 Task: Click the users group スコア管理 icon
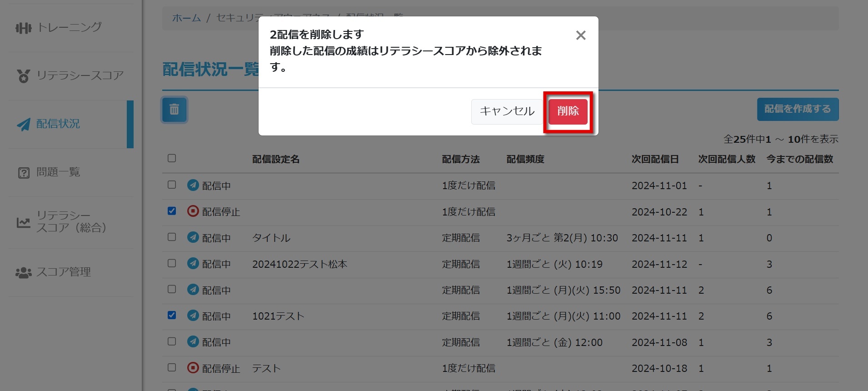(x=24, y=273)
